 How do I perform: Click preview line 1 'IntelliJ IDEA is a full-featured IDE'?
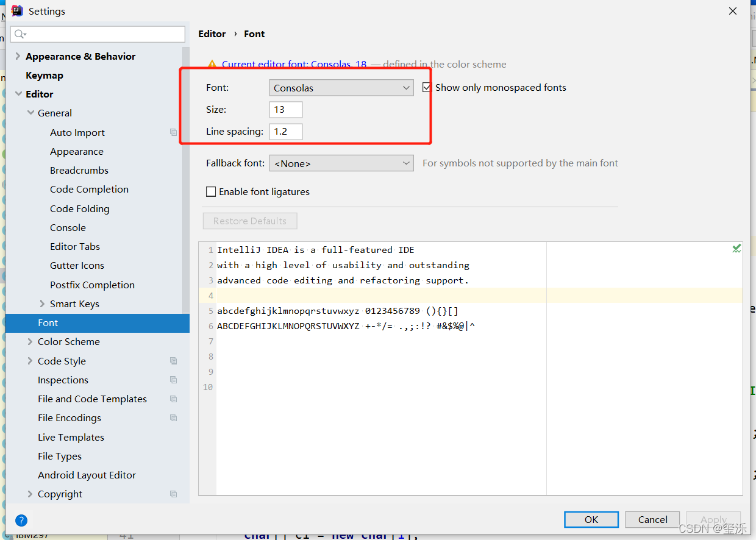[x=316, y=250]
